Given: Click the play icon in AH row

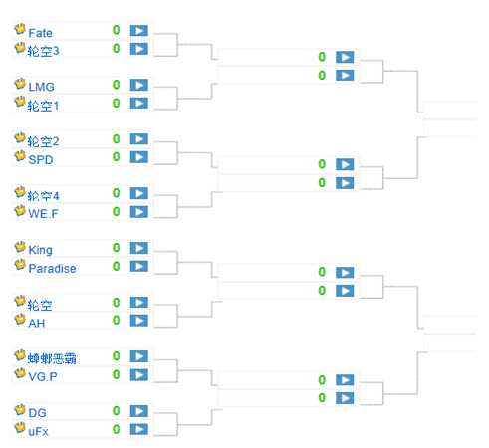Looking at the screenshot, I should (139, 321).
